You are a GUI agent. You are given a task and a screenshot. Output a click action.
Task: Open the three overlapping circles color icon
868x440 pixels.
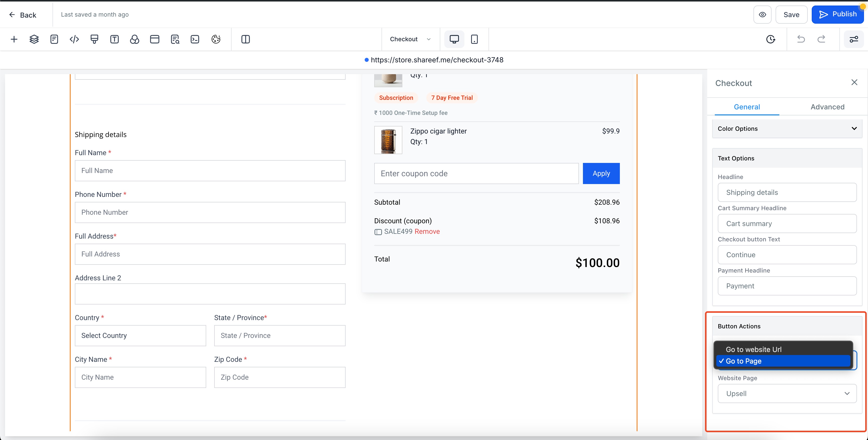click(134, 39)
